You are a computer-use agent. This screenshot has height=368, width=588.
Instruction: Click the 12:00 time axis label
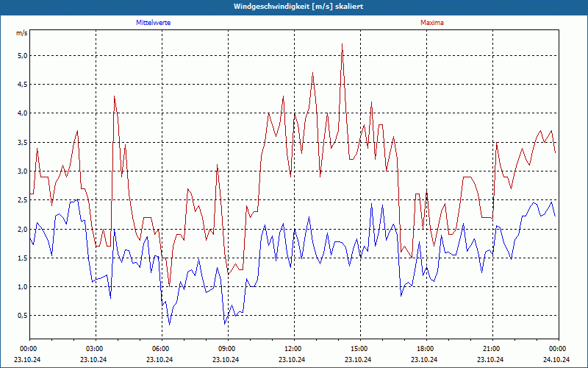coord(293,349)
